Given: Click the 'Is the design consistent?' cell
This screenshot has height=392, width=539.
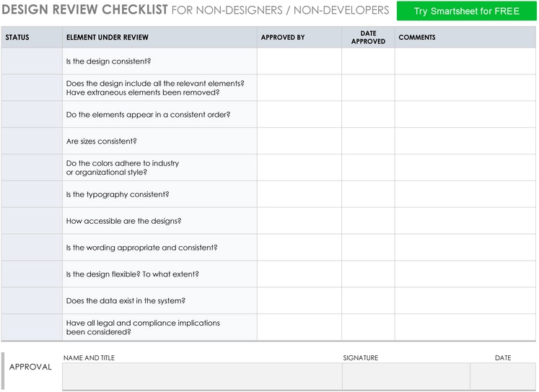Looking at the screenshot, I should coord(159,61).
